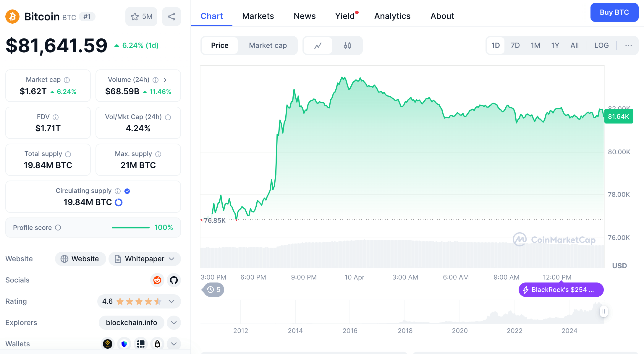The width and height of the screenshot is (644, 354).
Task: Click the share icon next to Bitcoin
Action: (x=171, y=17)
